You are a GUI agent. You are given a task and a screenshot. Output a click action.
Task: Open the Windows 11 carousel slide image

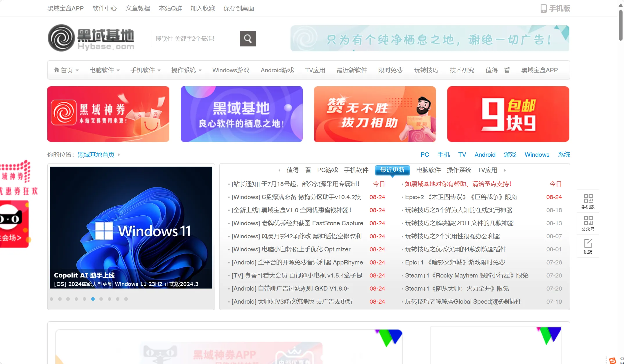131,228
